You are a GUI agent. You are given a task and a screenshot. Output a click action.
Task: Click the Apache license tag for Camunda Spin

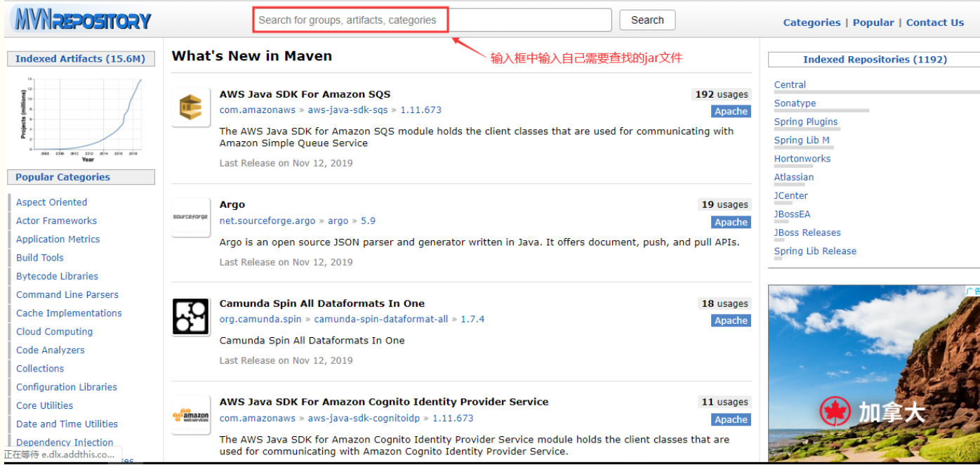point(731,320)
